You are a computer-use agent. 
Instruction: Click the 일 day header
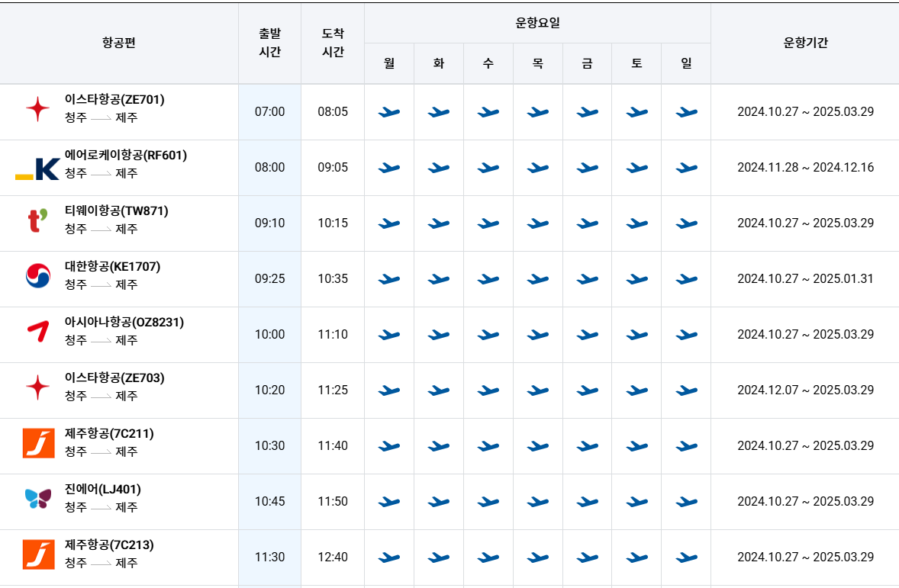point(686,63)
